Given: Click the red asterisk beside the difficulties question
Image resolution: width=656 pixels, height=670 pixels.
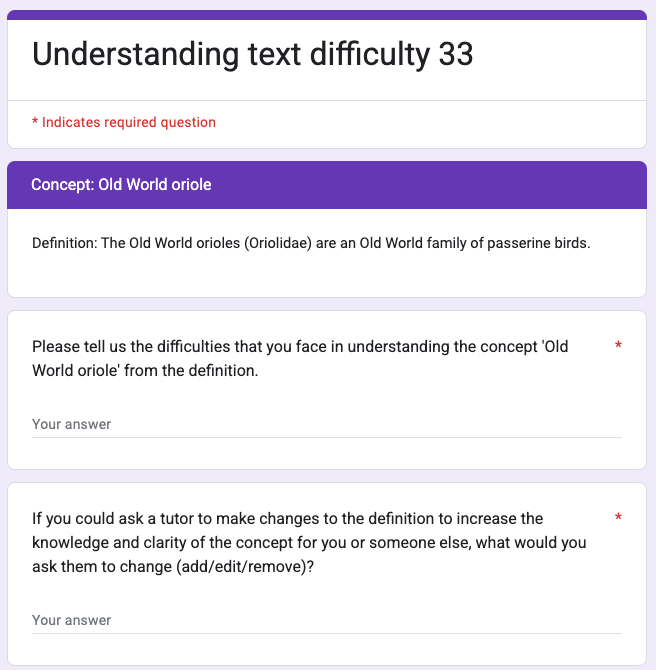Looking at the screenshot, I should 618,347.
